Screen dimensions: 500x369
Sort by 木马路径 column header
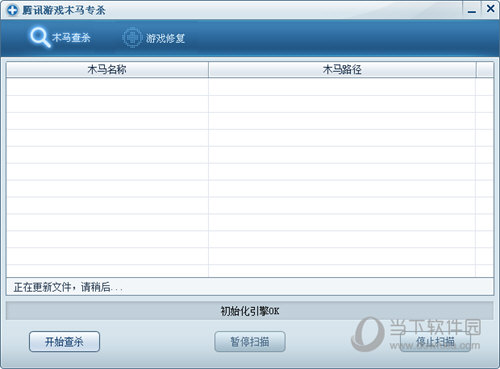[x=342, y=69]
